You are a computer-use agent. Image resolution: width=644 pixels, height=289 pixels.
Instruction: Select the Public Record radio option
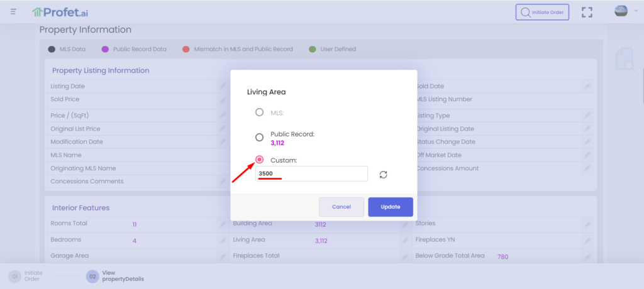tap(259, 138)
